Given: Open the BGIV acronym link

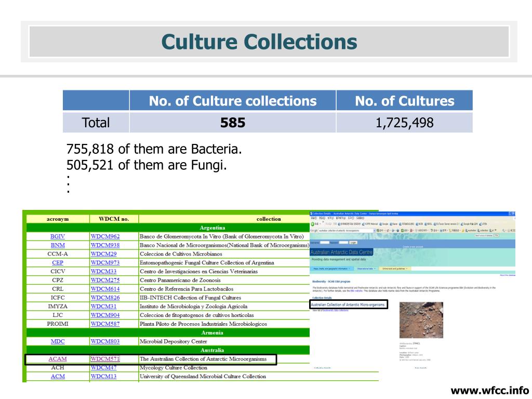Looking at the screenshot, I should pos(57,236).
